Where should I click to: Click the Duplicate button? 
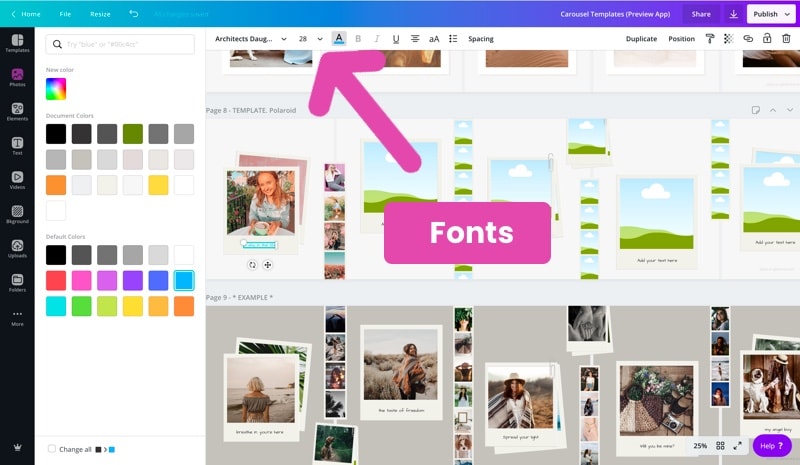(641, 39)
